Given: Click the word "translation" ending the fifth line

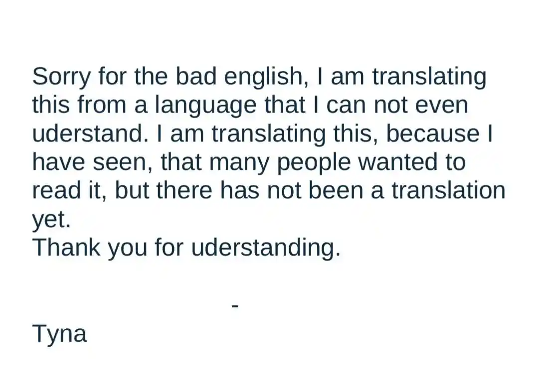Looking at the screenshot, I should [x=449, y=191].
